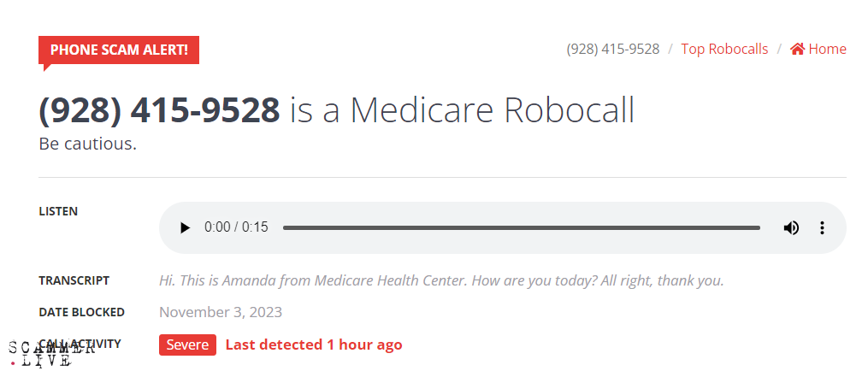Play the robocall audio recording
This screenshot has height=377, width=868.
click(185, 227)
